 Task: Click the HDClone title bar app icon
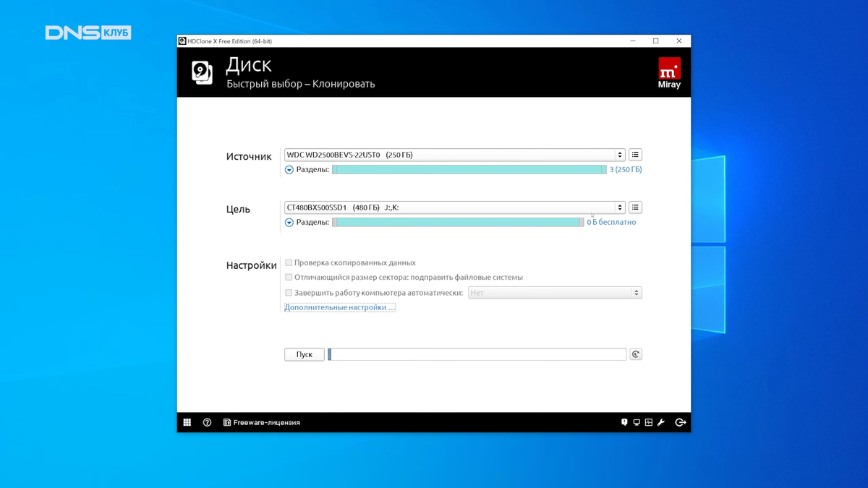182,41
